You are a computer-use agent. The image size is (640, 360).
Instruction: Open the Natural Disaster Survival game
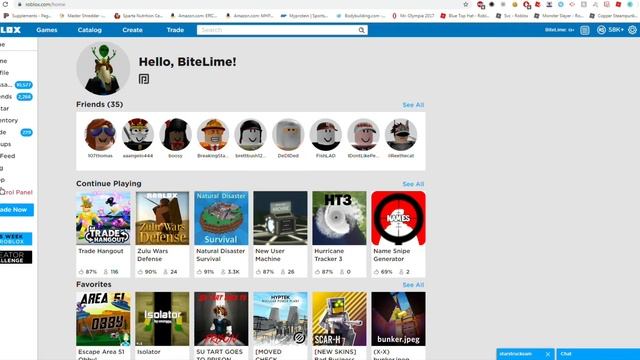(x=221, y=234)
